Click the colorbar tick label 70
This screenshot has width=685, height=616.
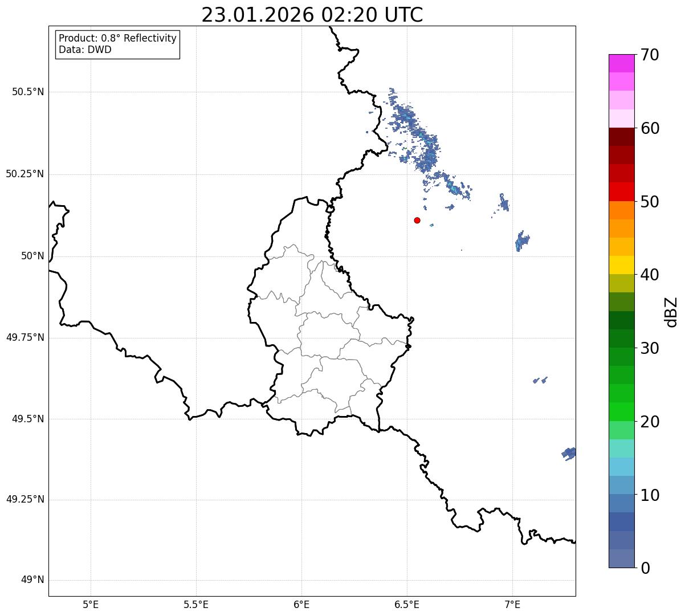point(650,55)
